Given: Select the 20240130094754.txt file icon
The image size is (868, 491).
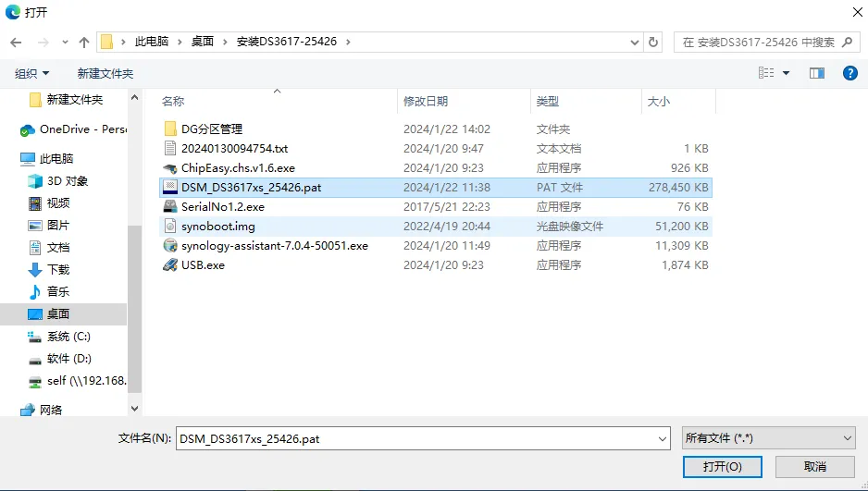Looking at the screenshot, I should (x=170, y=148).
